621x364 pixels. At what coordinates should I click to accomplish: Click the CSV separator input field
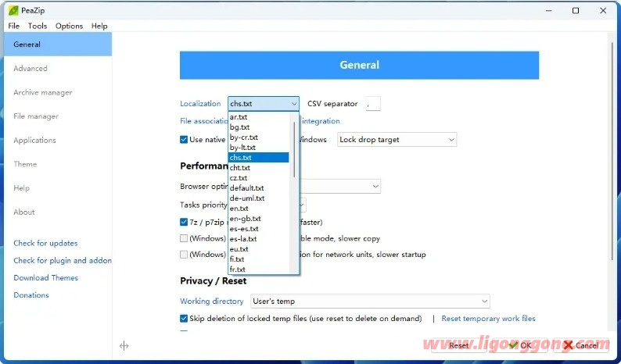coord(373,104)
